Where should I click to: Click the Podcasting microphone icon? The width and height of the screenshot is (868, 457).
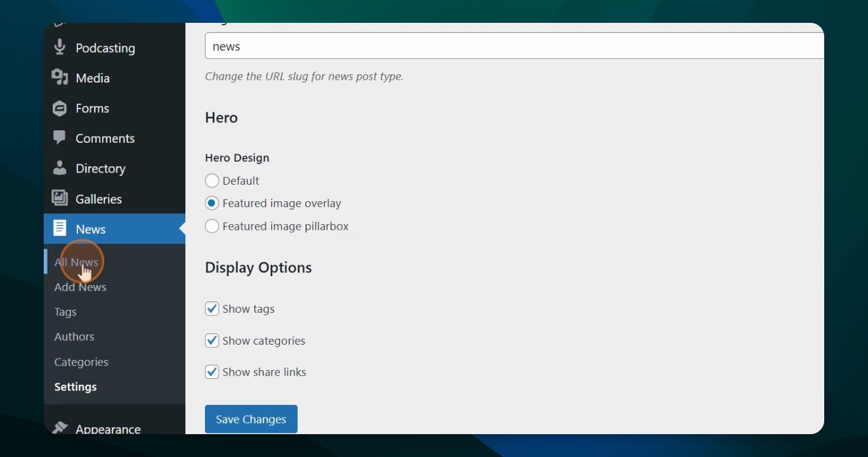pyautogui.click(x=60, y=48)
